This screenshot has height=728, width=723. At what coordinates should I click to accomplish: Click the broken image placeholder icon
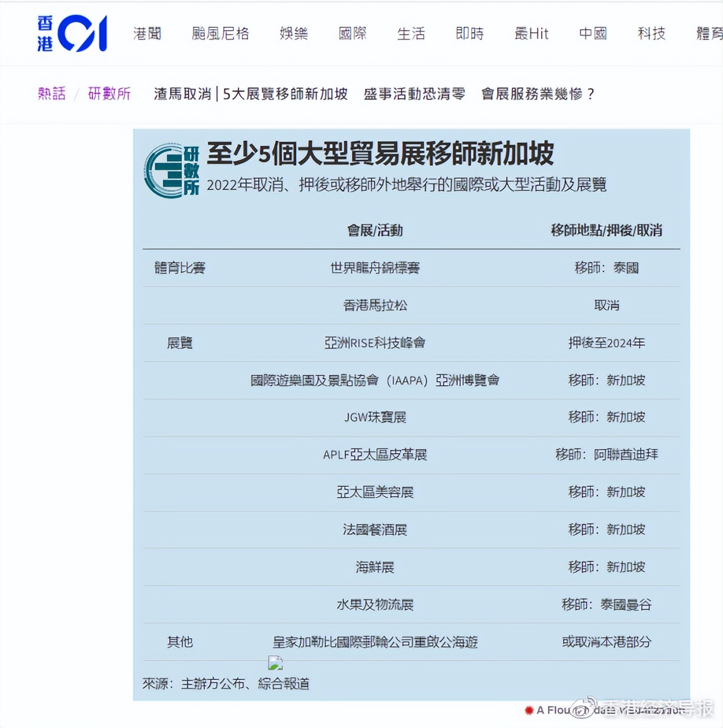point(276,663)
